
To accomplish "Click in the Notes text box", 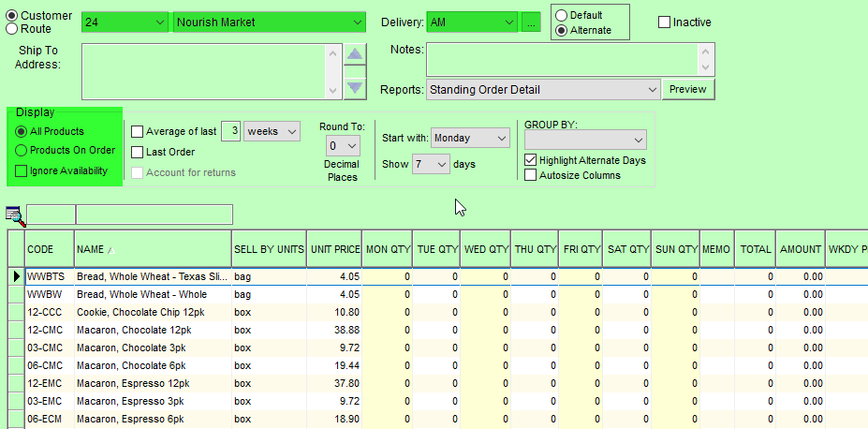I will coord(564,59).
